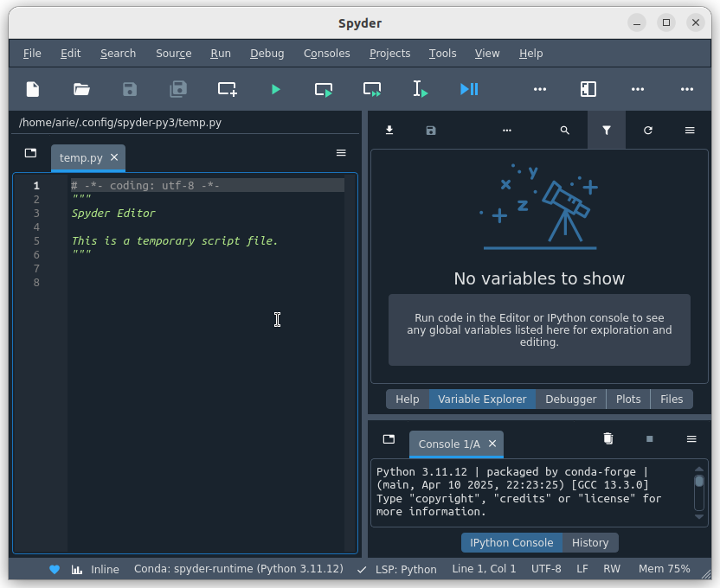
Task: Click the console vertical scrollbar handle
Action: pyautogui.click(x=699, y=481)
